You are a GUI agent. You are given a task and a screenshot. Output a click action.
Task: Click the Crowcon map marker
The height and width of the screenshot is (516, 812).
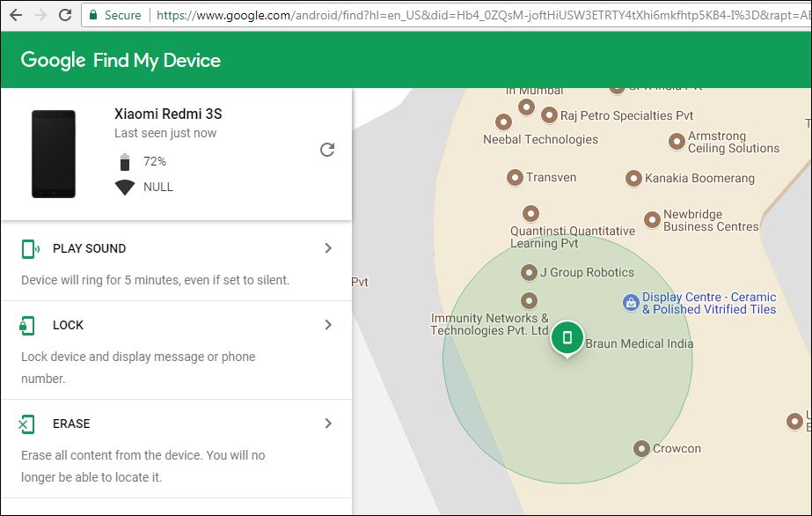pyautogui.click(x=641, y=448)
